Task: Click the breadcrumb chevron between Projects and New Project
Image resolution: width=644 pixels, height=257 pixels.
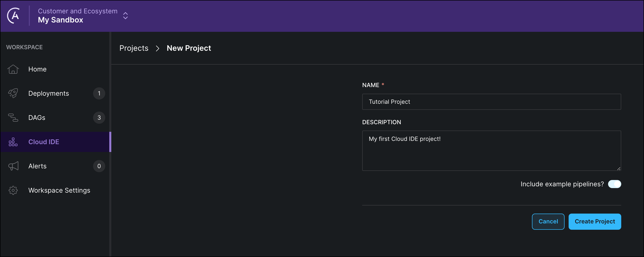Action: [x=157, y=48]
